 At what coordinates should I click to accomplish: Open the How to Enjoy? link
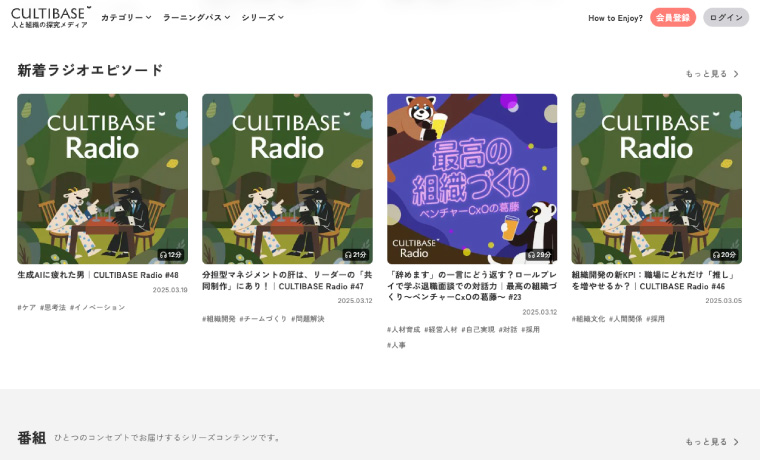[615, 18]
